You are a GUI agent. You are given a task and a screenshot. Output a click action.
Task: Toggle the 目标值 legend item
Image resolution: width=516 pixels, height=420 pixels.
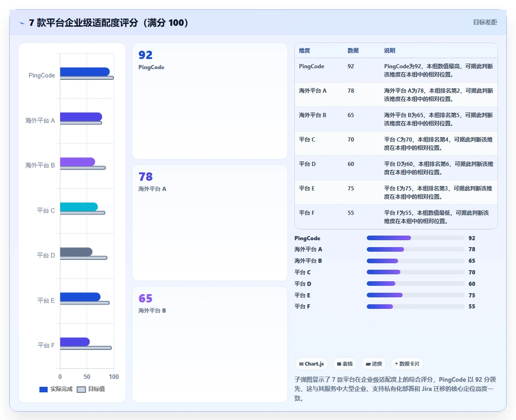click(91, 389)
